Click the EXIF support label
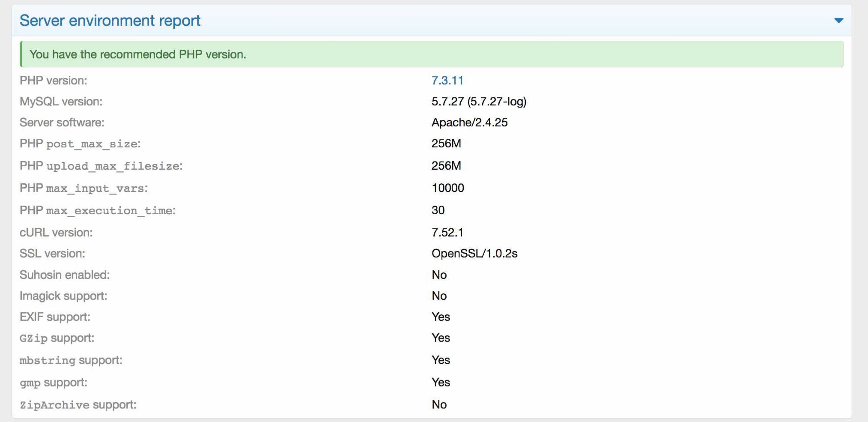This screenshot has height=422, width=868. (55, 317)
